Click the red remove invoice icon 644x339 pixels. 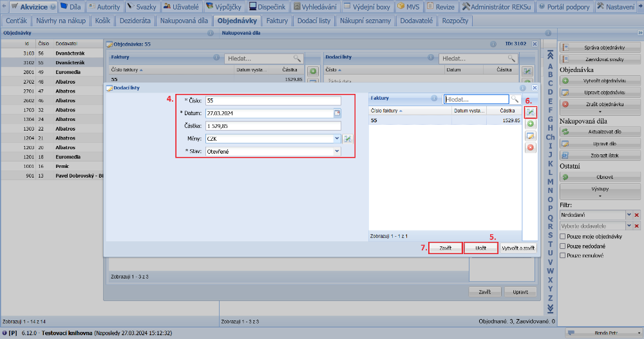click(531, 147)
